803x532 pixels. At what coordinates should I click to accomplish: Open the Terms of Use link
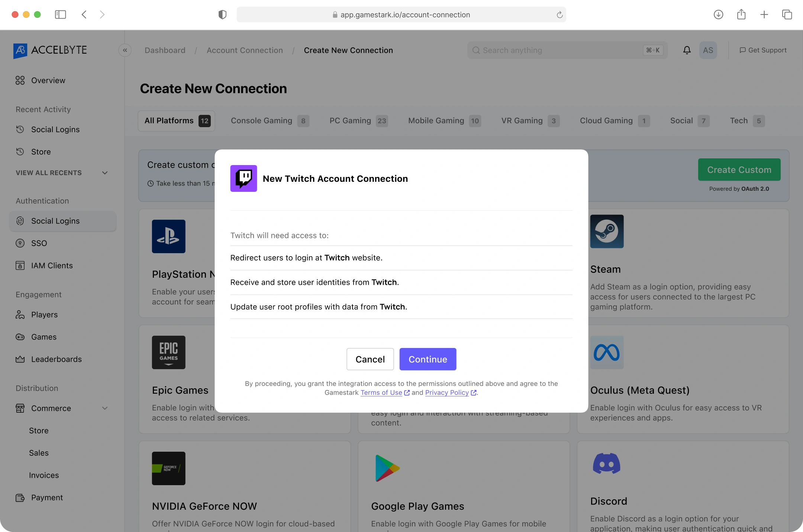point(381,393)
